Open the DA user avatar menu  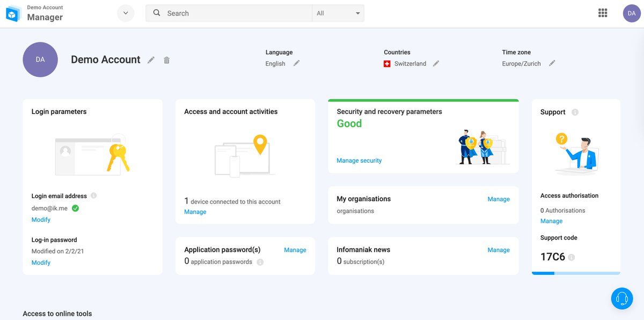[632, 13]
